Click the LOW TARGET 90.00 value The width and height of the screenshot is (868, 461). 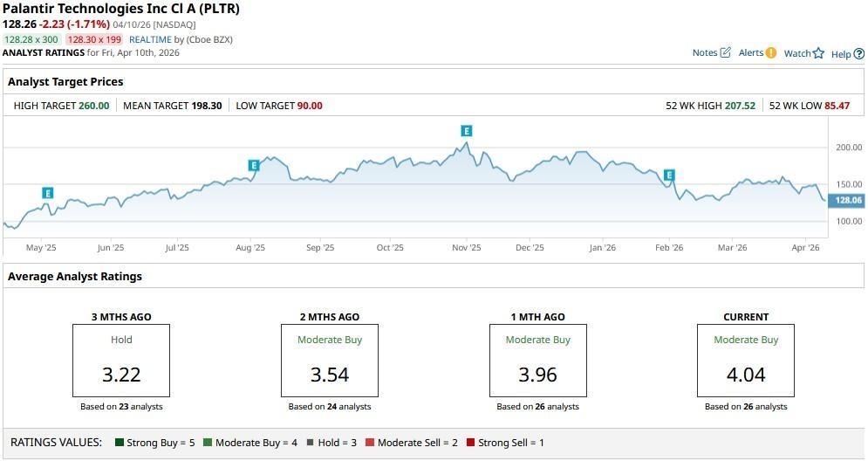pos(310,106)
